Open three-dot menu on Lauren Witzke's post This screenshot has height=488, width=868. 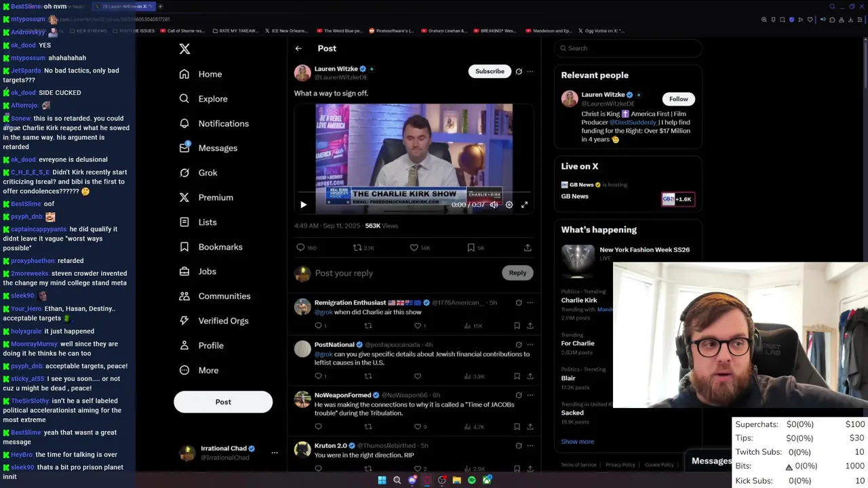(530, 71)
